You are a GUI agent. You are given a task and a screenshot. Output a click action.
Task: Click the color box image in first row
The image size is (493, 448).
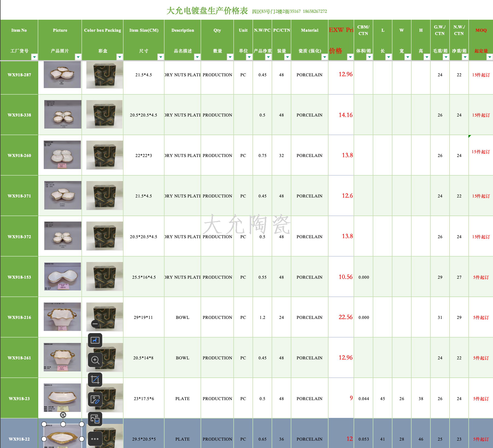click(104, 75)
